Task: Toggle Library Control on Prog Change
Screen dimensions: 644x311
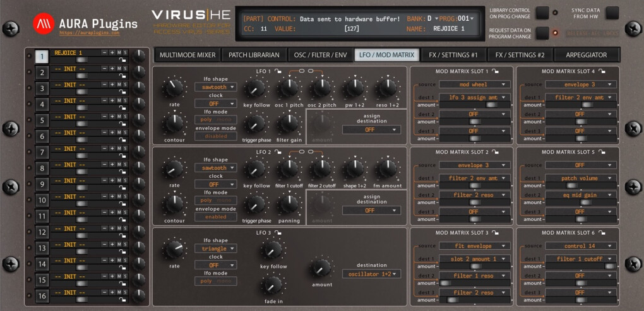Action: click(542, 13)
